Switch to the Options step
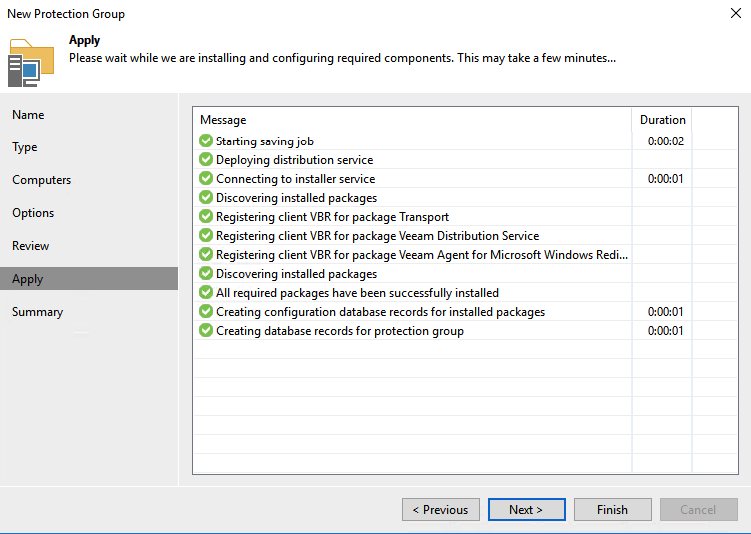The image size is (751, 534). (33, 213)
